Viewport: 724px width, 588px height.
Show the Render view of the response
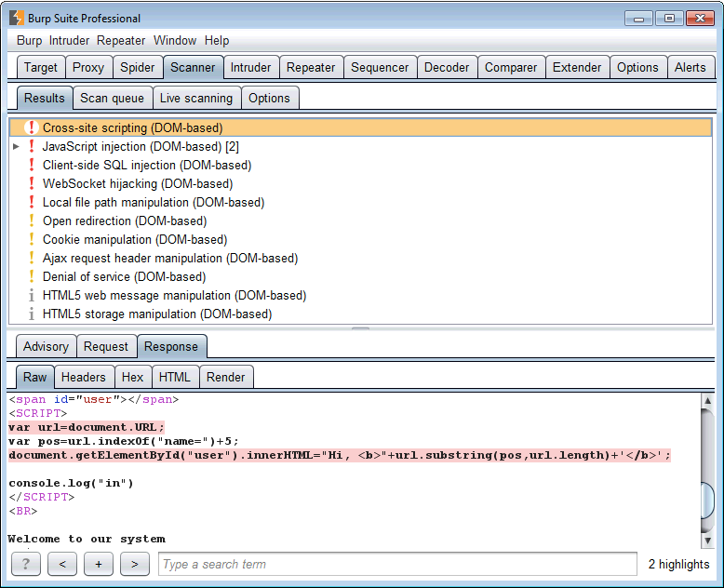[x=226, y=377]
